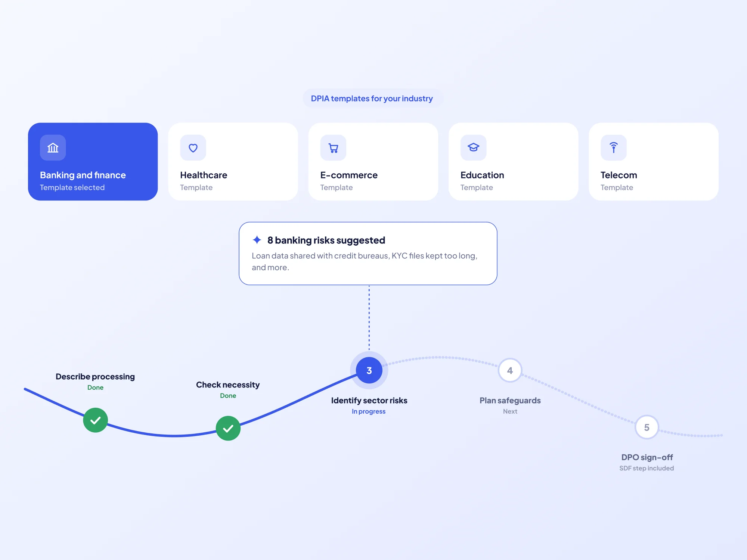
Task: Click the Telecom antenna icon
Action: [x=613, y=148]
